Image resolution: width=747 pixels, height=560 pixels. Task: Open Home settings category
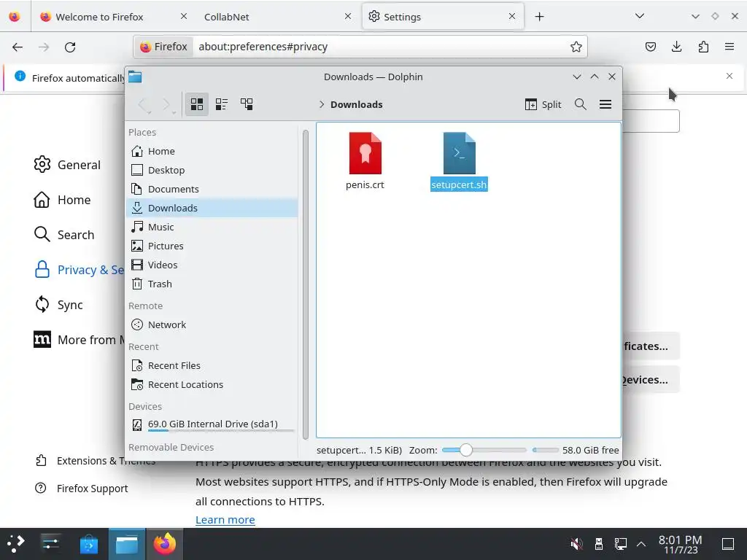click(x=62, y=200)
